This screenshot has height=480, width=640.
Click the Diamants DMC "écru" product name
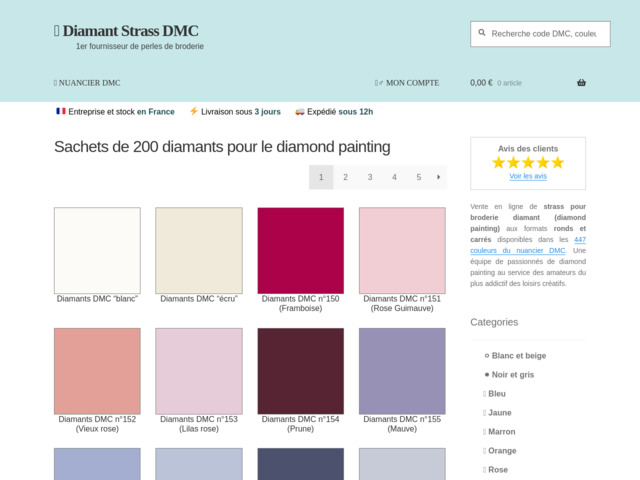(x=199, y=299)
